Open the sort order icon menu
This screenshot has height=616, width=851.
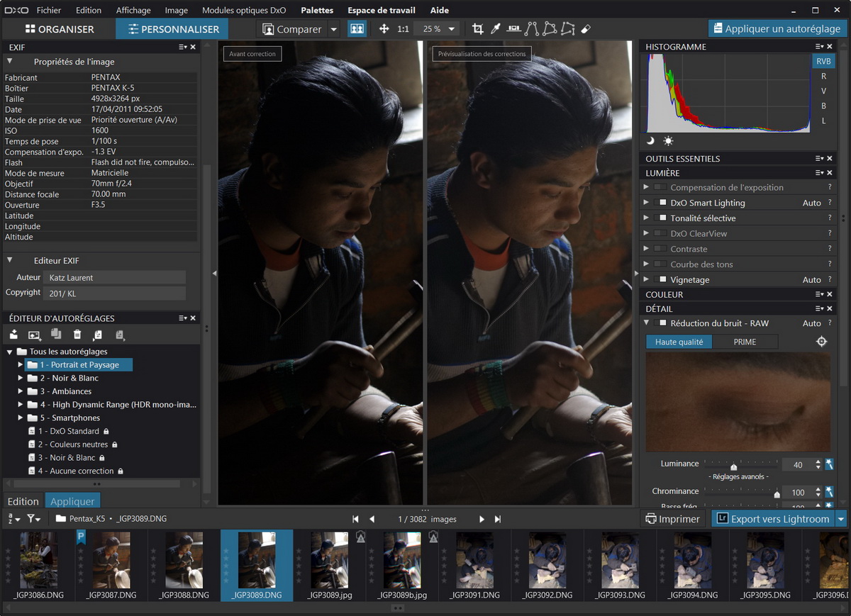(13, 519)
